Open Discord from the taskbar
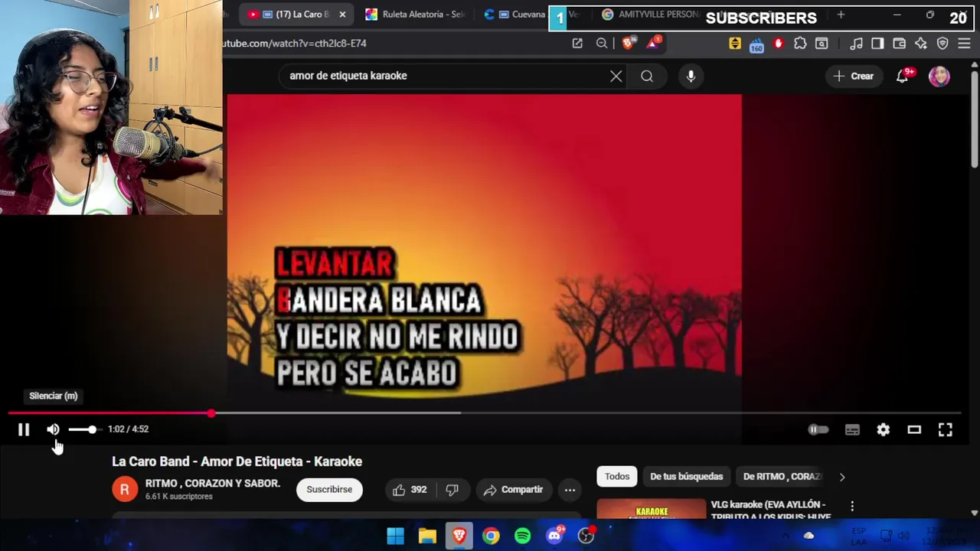This screenshot has width=980, height=551. (555, 536)
